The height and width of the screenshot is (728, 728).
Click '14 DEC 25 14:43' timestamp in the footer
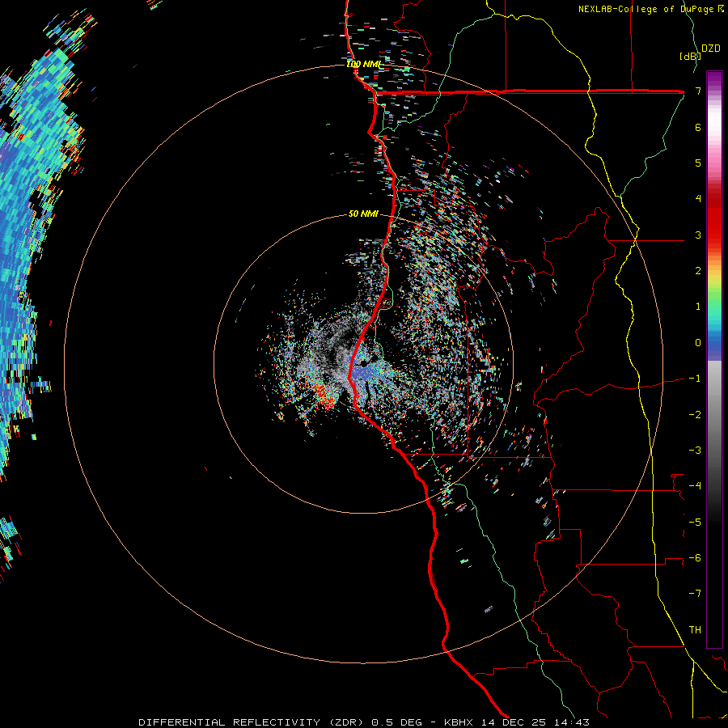pos(534,722)
